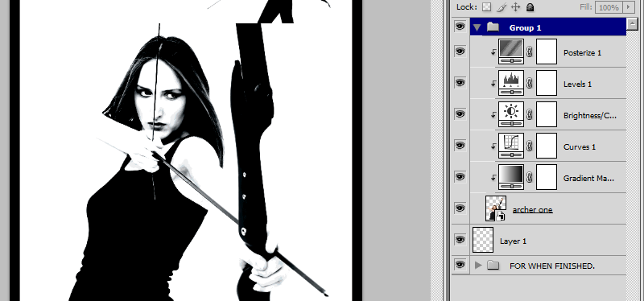Click the lock position move icon
The height and width of the screenshot is (301, 644).
pyautogui.click(x=515, y=7)
